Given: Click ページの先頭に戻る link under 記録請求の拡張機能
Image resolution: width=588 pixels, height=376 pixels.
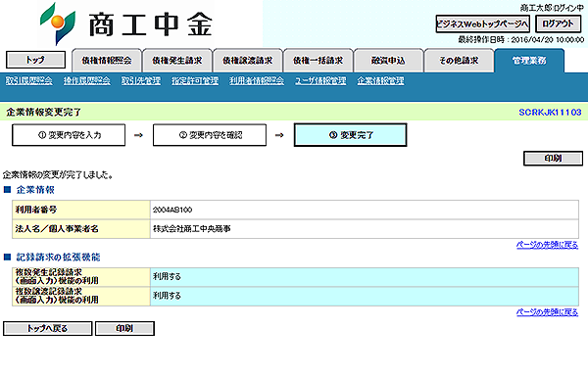Looking at the screenshot, I should coord(548,312).
